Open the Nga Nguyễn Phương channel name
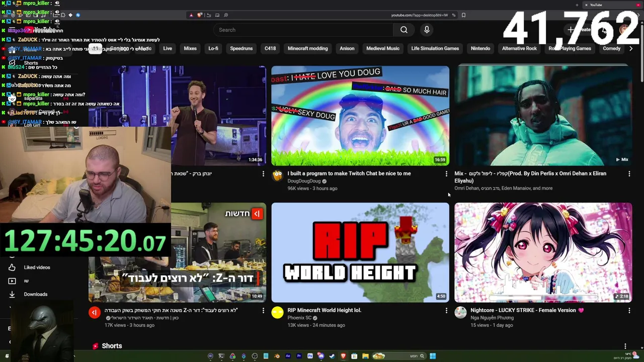 coord(492,318)
